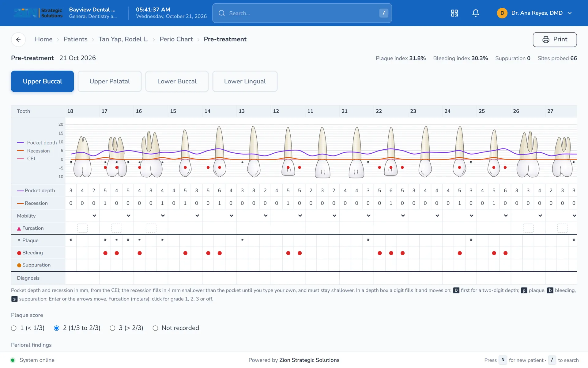Toggle furcation box for tooth 16
Viewport: 588px width, 368px height.
coord(151,228)
